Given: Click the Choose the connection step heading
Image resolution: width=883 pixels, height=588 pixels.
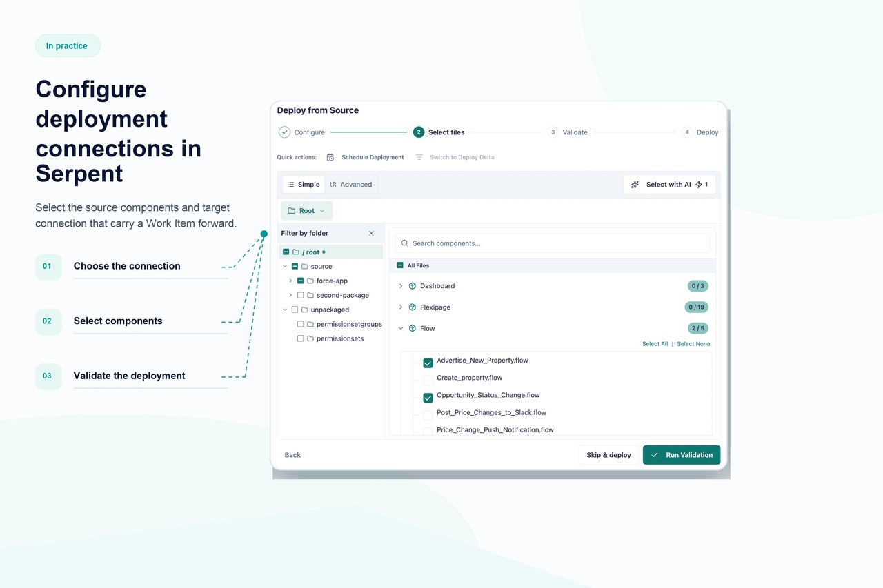Looking at the screenshot, I should (127, 266).
